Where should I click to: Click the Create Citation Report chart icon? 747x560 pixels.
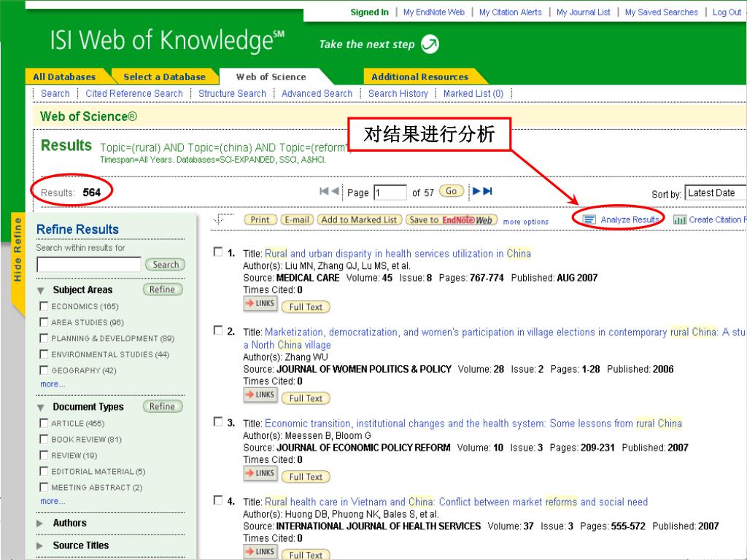pyautogui.click(x=680, y=219)
